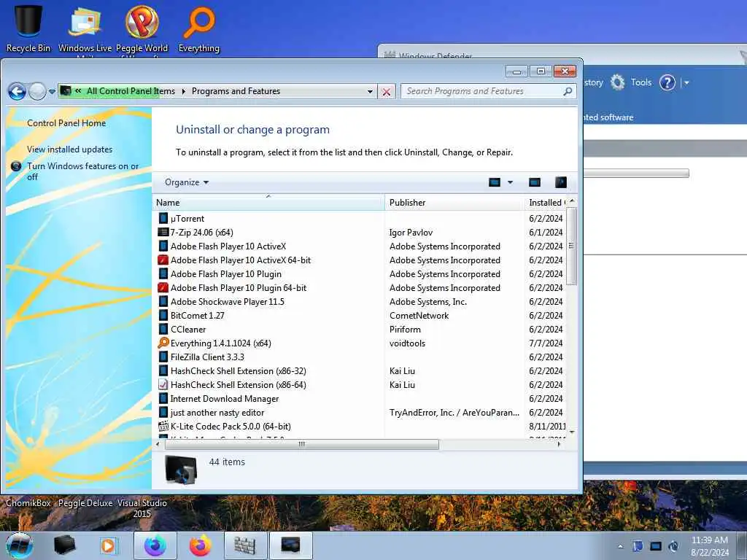Click the horizontal scrollbar right arrow

pyautogui.click(x=559, y=444)
